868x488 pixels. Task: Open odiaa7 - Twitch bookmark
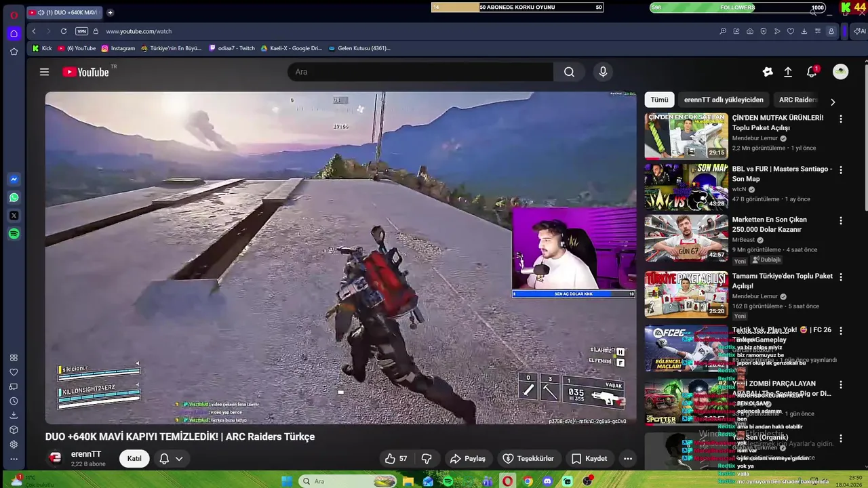[x=232, y=48]
